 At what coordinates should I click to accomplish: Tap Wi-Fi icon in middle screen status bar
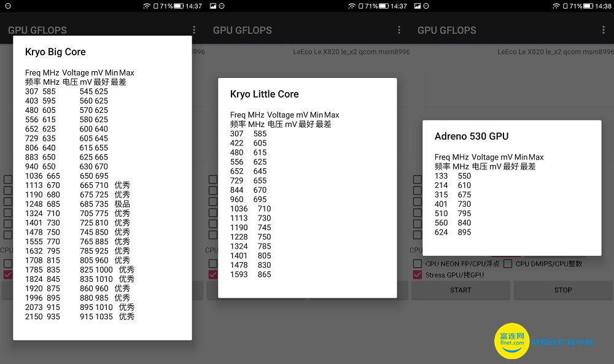352,6
